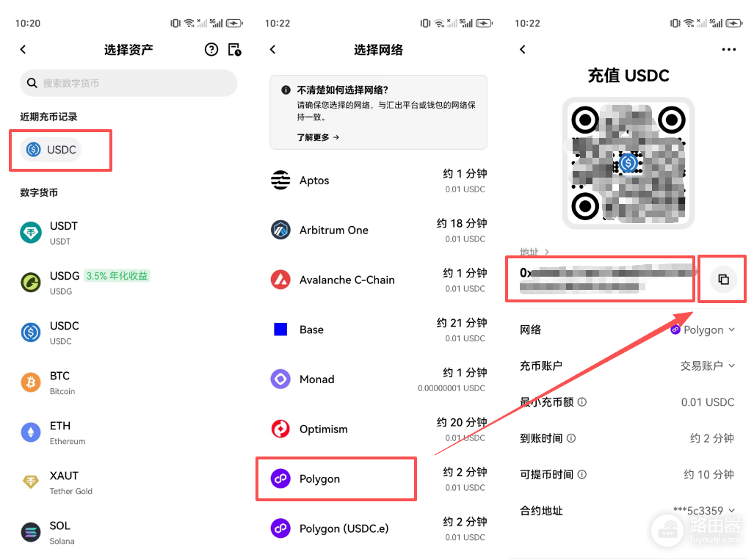Pick the Arbitrum One network icon
This screenshot has height=560, width=754.
click(x=280, y=230)
